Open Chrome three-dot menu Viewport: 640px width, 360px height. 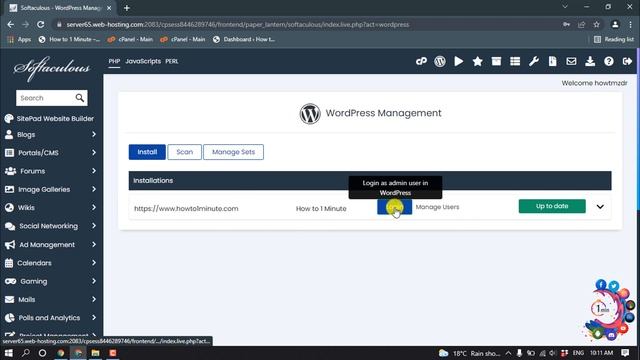(x=630, y=24)
